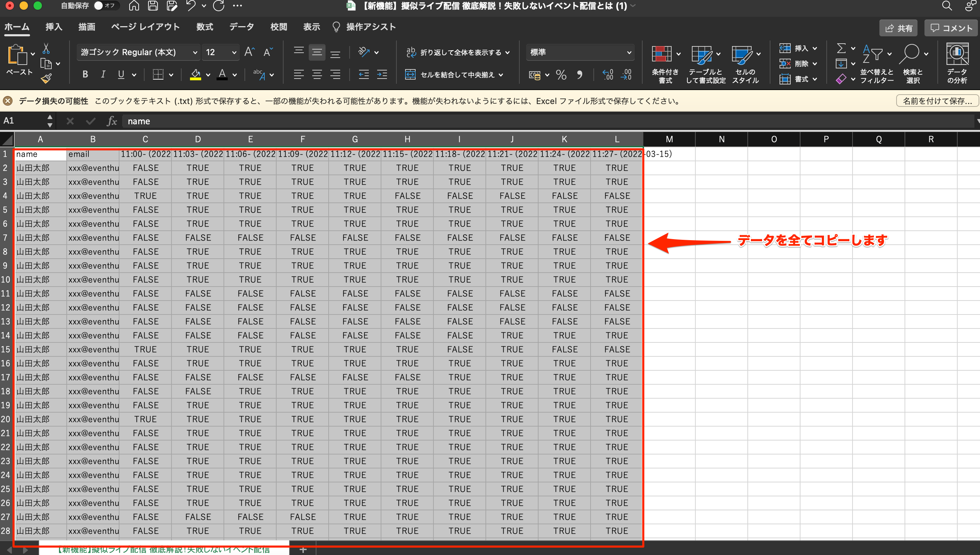Image resolution: width=980 pixels, height=555 pixels.
Task: Toggle align text right
Action: pyautogui.click(x=335, y=74)
